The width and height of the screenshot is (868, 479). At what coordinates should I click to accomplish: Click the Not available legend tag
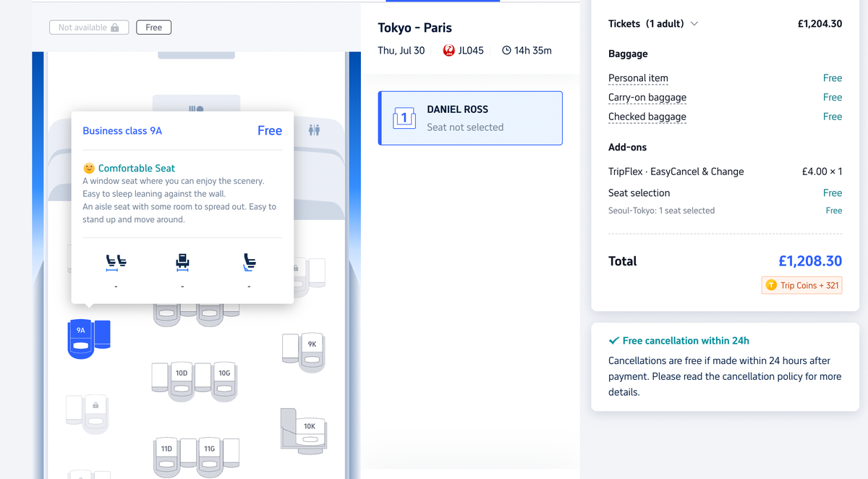point(89,27)
